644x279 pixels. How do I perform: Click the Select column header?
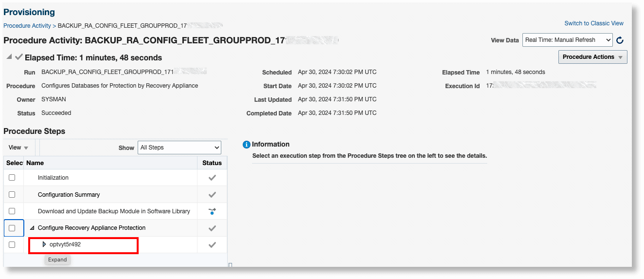click(14, 163)
